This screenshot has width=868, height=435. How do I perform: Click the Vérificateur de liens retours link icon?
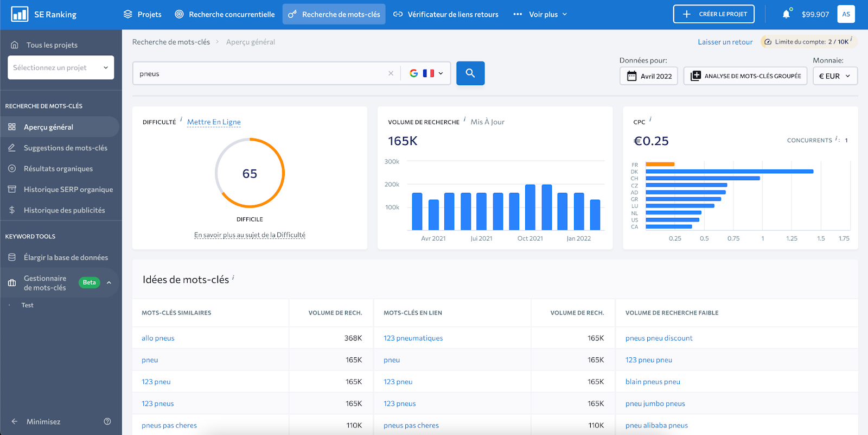tap(398, 14)
